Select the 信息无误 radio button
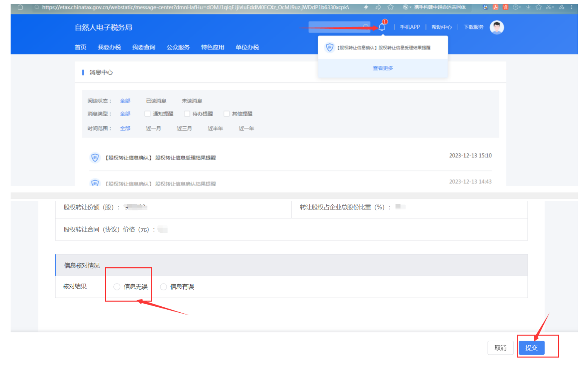Image resolution: width=588 pixels, height=366 pixels. (117, 287)
